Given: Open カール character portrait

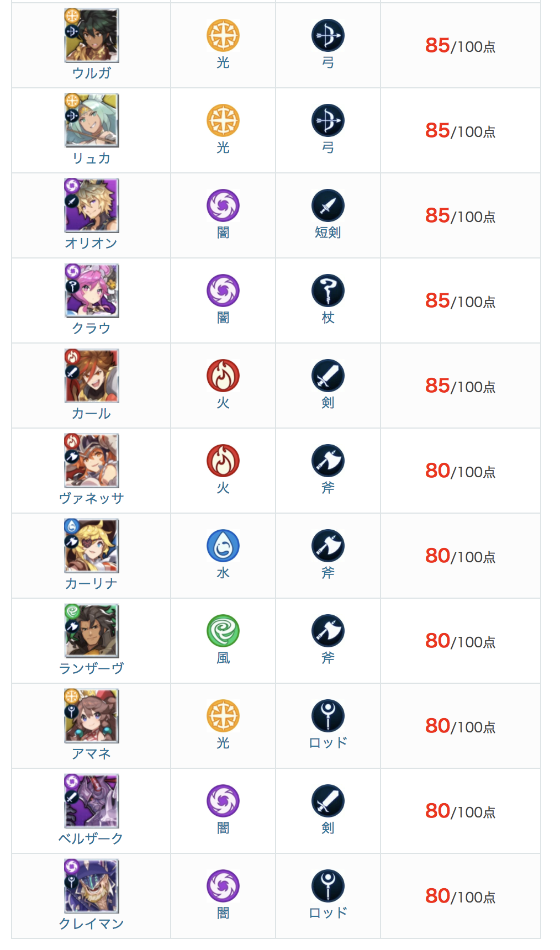Looking at the screenshot, I should (x=91, y=376).
